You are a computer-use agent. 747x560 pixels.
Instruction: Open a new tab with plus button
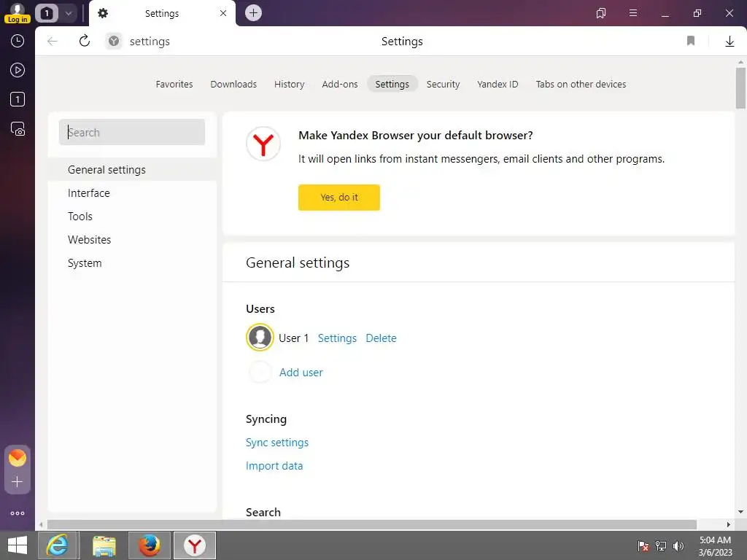(253, 13)
